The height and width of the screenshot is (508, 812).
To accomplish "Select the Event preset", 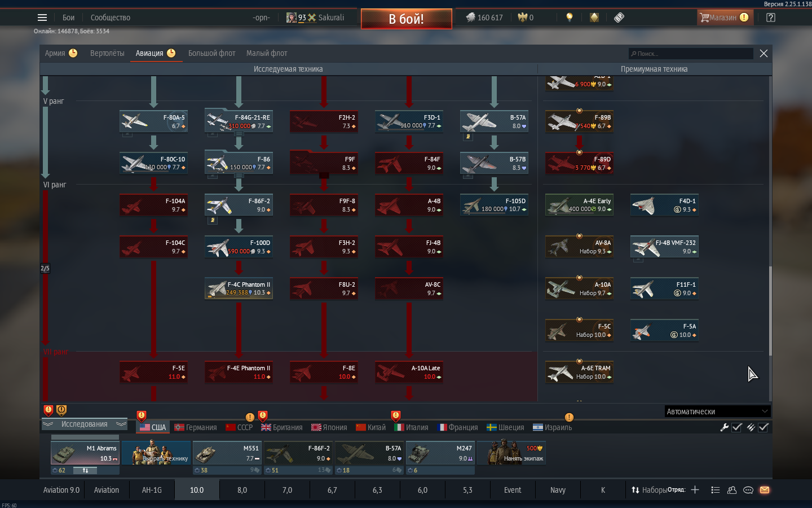I will pyautogui.click(x=513, y=490).
